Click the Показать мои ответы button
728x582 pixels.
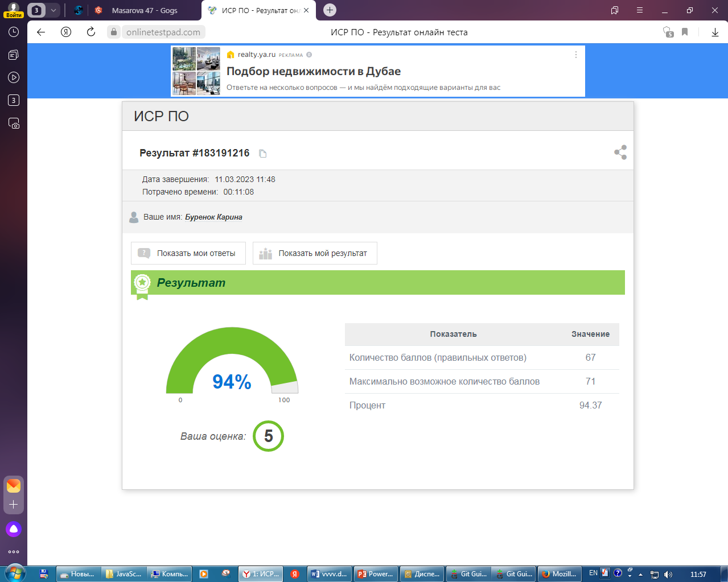tap(188, 253)
